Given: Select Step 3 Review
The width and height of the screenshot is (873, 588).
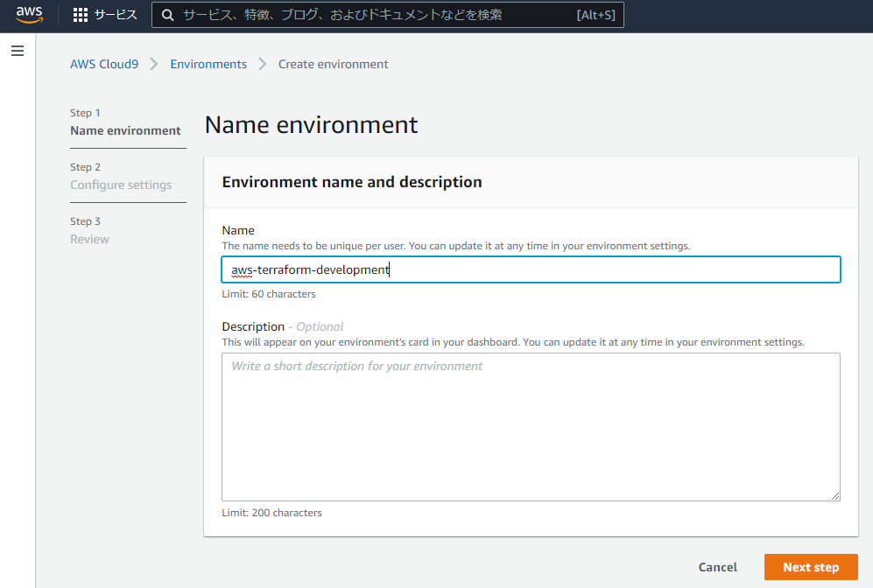Looking at the screenshot, I should click(89, 239).
